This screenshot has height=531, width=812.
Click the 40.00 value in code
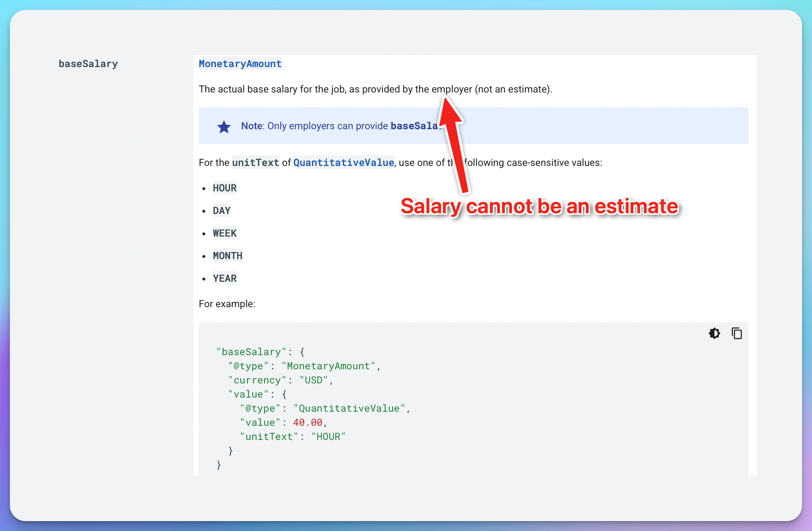click(307, 422)
